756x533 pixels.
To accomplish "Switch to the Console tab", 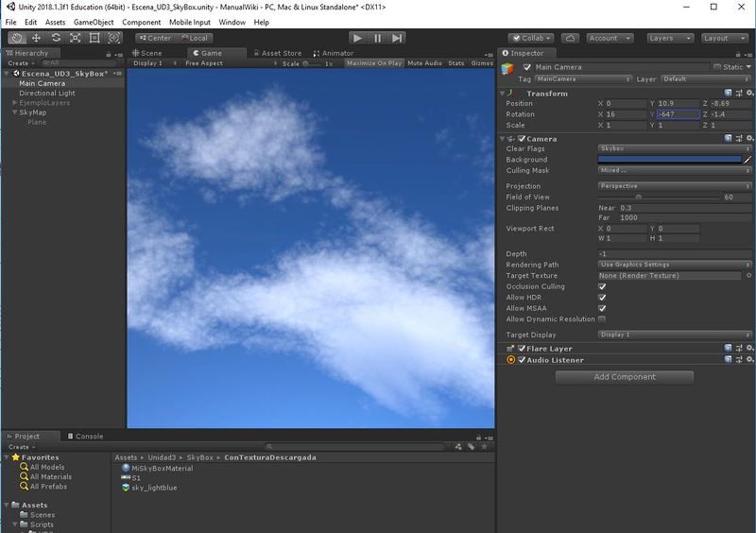I will point(85,436).
